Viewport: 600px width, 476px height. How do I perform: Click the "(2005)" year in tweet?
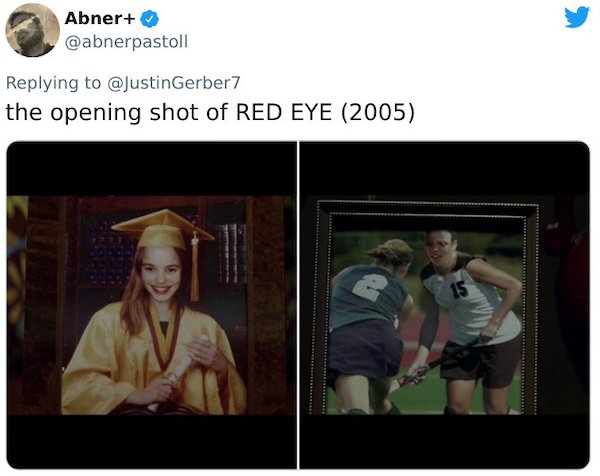(x=378, y=112)
